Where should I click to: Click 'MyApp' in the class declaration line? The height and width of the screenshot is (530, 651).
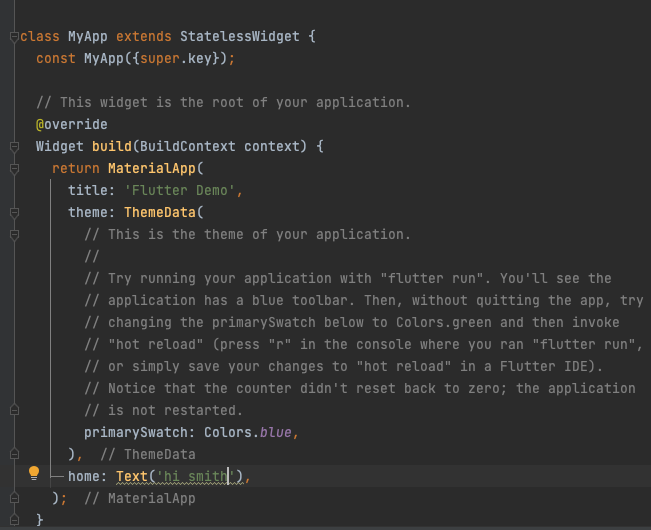point(88,37)
